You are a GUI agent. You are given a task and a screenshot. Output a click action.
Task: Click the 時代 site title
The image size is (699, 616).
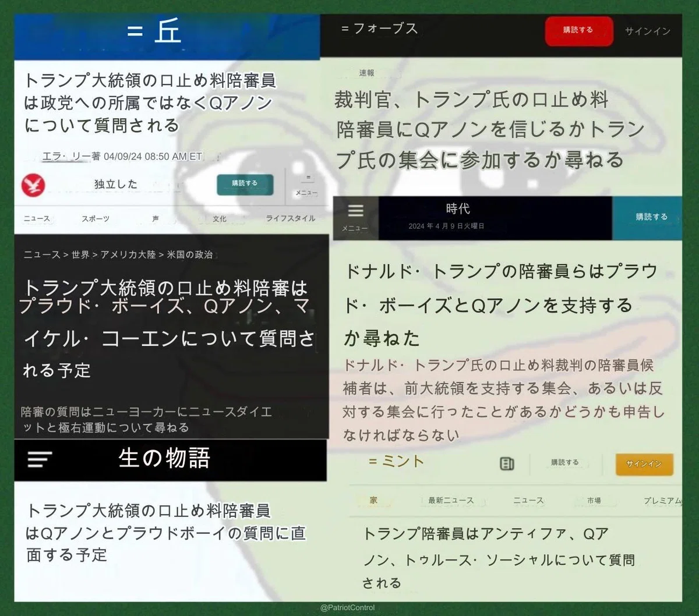click(x=458, y=208)
